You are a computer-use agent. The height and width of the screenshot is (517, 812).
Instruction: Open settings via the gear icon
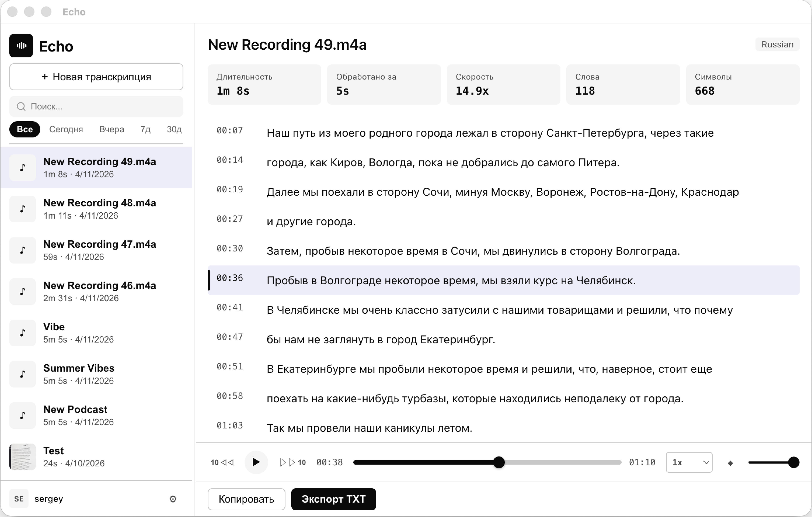tap(173, 499)
